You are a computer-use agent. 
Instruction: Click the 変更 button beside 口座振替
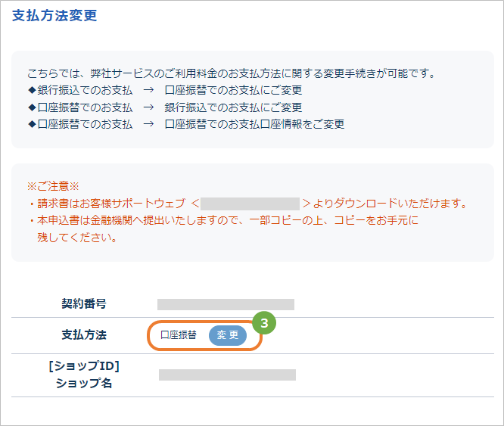click(228, 335)
